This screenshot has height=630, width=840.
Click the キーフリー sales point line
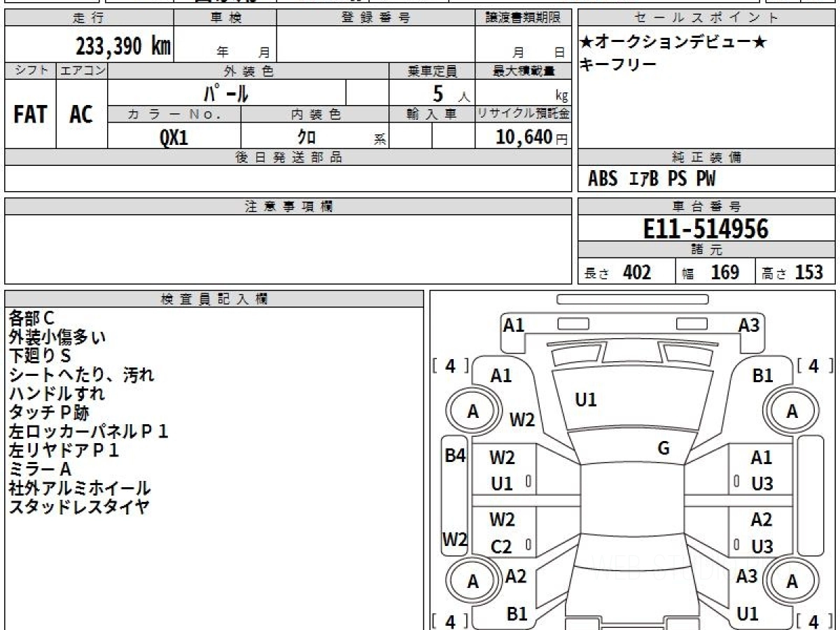618,64
